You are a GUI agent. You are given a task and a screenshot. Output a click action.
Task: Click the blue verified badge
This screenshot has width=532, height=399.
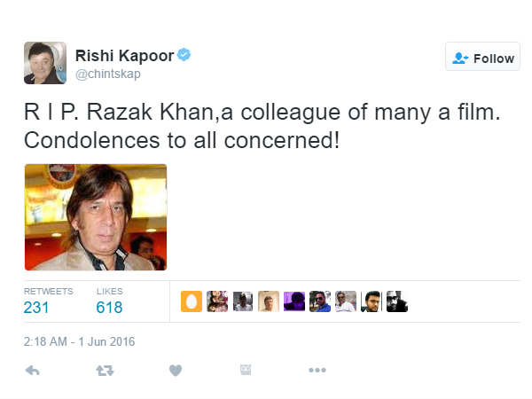[x=184, y=55]
